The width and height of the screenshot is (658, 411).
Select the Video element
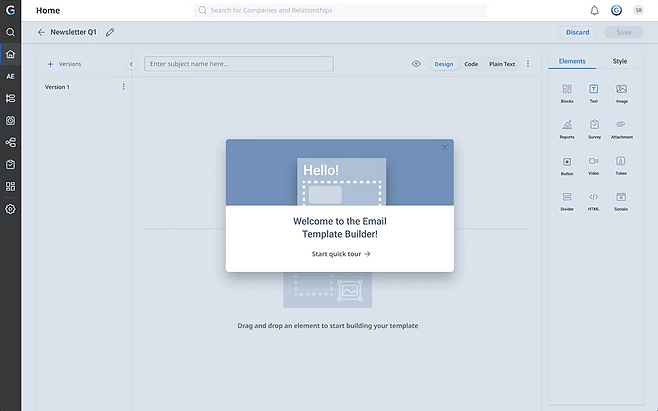tap(593, 165)
